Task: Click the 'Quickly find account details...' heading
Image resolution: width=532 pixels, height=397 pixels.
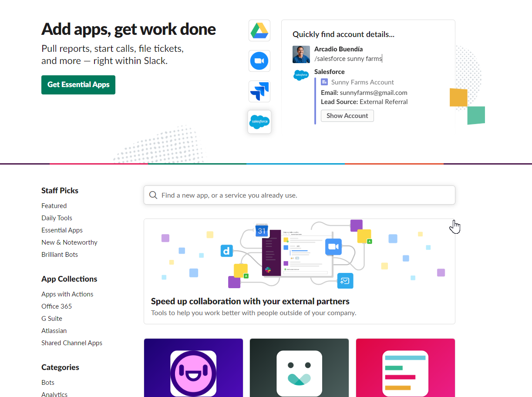Action: pyautogui.click(x=343, y=34)
